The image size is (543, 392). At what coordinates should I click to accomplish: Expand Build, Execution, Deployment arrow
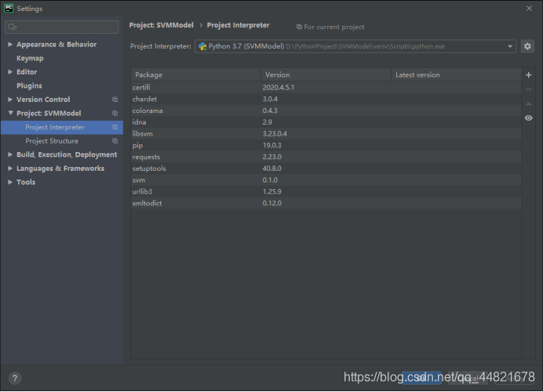[x=10, y=154]
